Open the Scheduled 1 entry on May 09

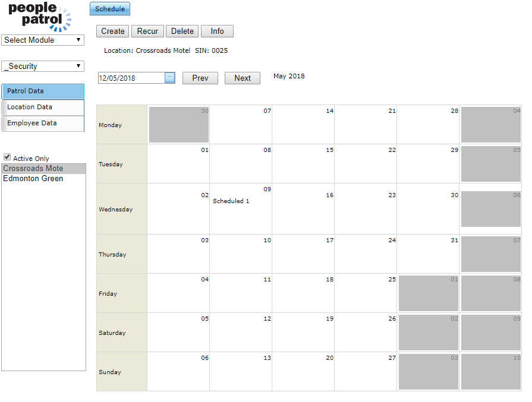(x=231, y=201)
